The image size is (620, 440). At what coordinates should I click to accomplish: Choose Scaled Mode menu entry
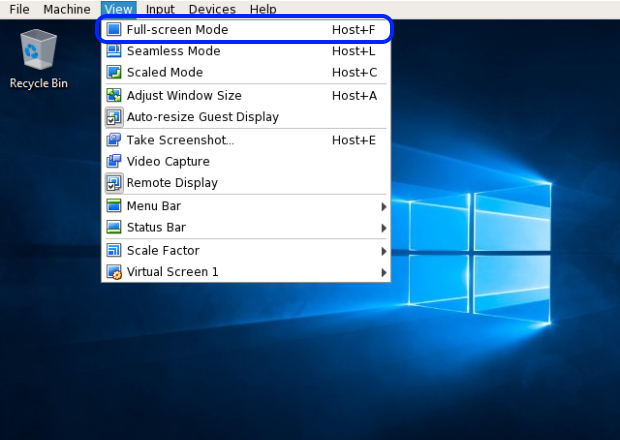[245, 72]
